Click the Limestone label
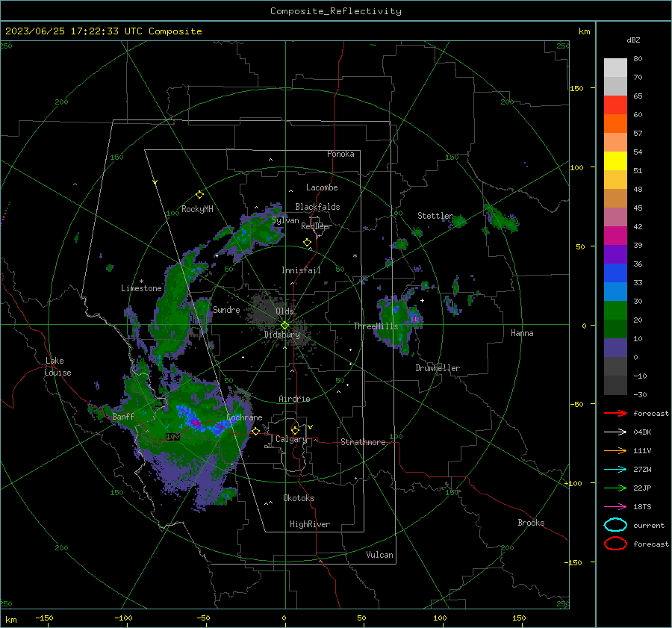 [141, 288]
